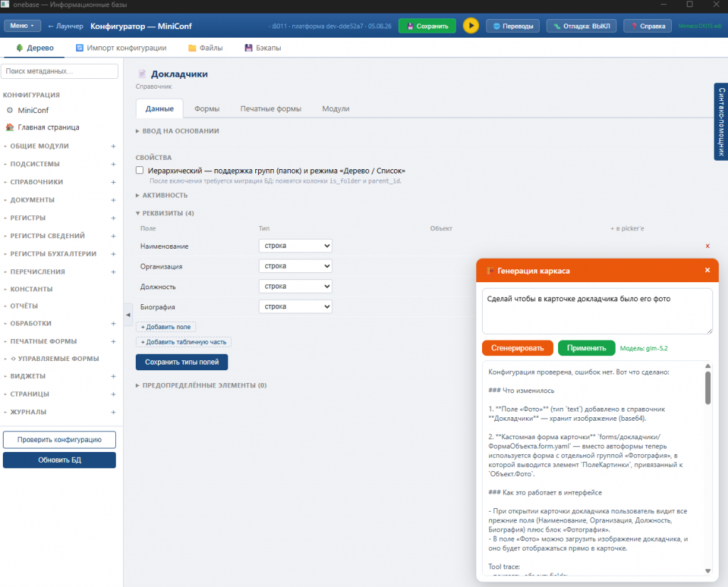Click the generation prompt text area
Image resolution: width=728 pixels, height=587 pixels.
(597, 311)
